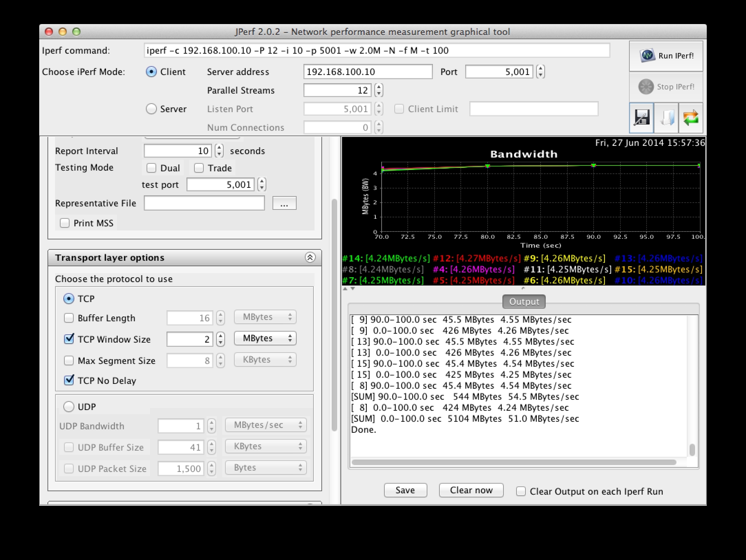Click the #15 stream legend entry
746x560 pixels.
(x=658, y=269)
